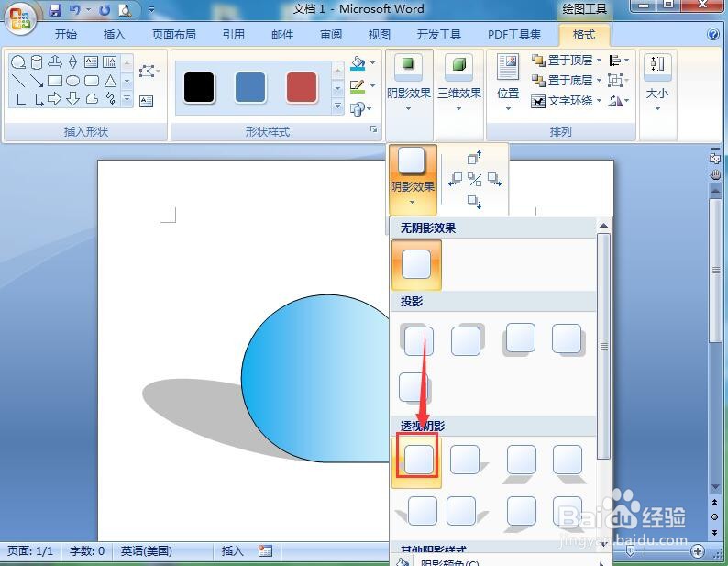Expand the shapes gallery more button
The width and height of the screenshot is (728, 566).
coord(127,99)
